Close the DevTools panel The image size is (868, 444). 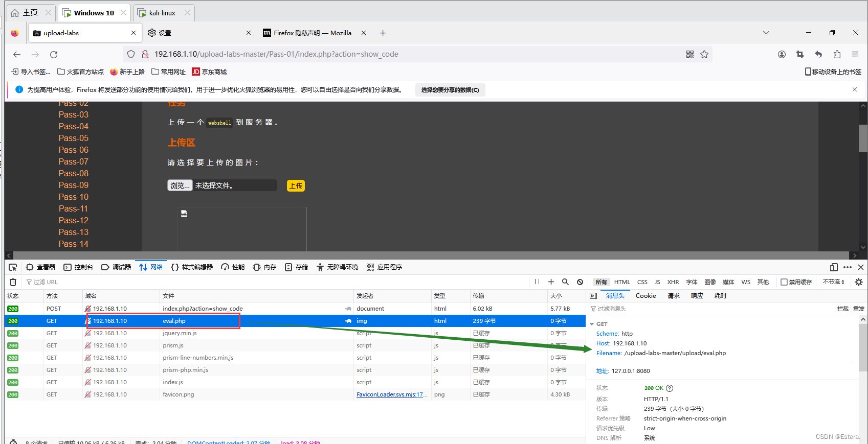point(861,267)
